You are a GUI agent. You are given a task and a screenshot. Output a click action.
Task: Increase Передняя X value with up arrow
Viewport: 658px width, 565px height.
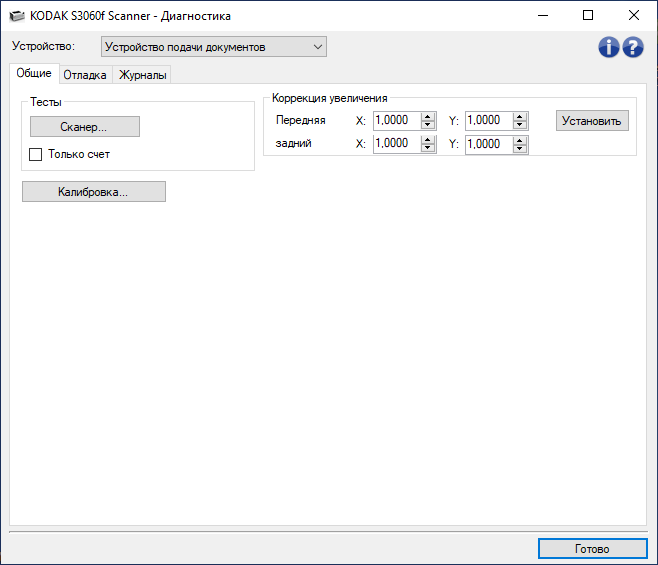click(x=428, y=117)
